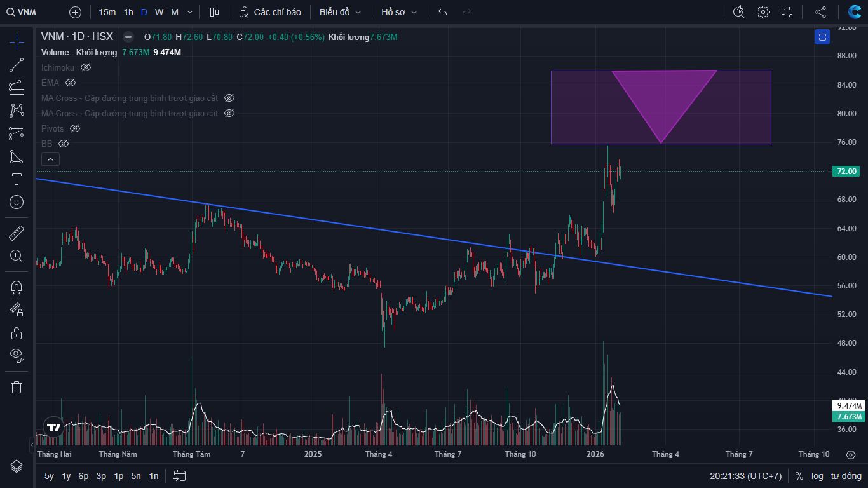This screenshot has width=868, height=488.
Task: Open the blue C logo menu
Action: [855, 12]
